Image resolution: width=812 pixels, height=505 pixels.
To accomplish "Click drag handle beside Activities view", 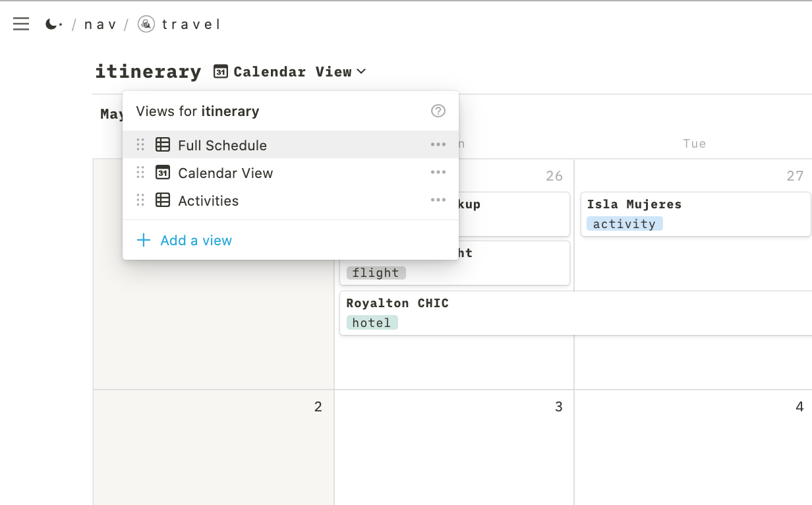I will click(x=140, y=200).
